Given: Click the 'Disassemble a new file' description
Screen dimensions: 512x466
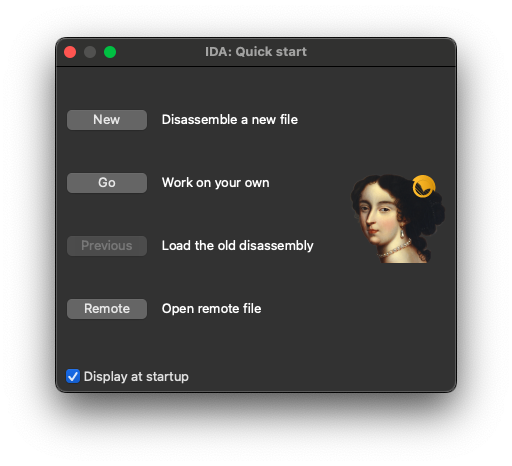Looking at the screenshot, I should 230,120.
